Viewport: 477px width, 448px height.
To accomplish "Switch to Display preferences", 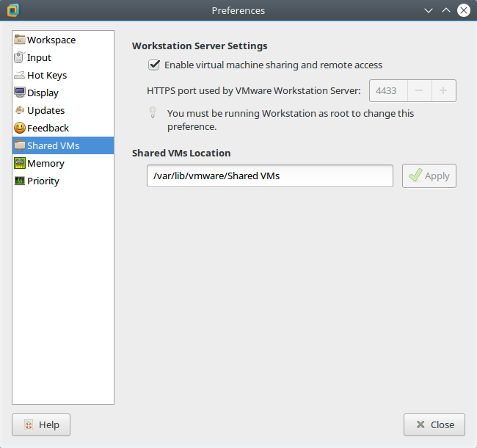I will [63, 93].
